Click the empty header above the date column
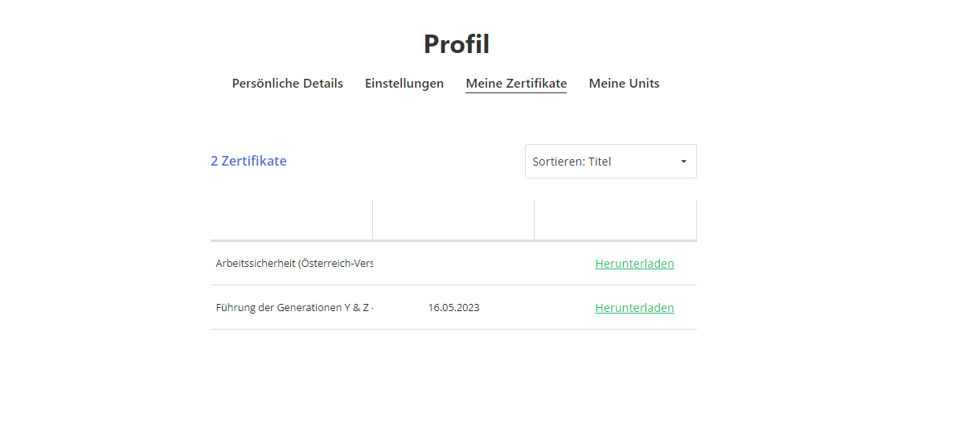 (x=453, y=220)
